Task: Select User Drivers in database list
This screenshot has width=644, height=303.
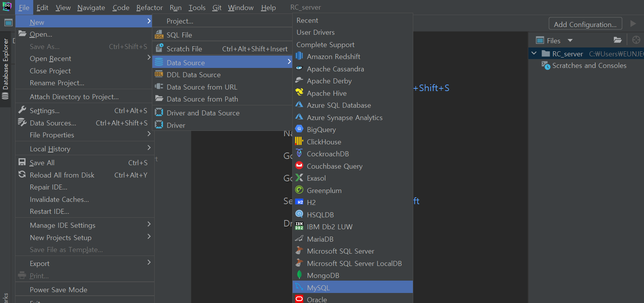Action: (353, 32)
